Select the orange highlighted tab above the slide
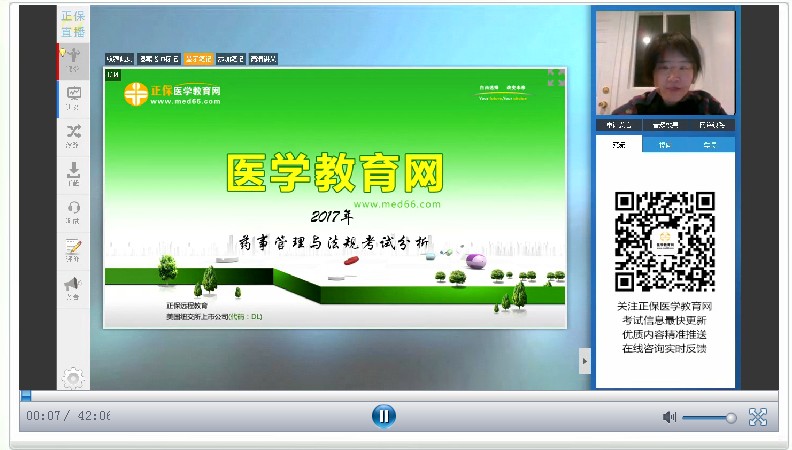The width and height of the screenshot is (792, 450). [197, 58]
